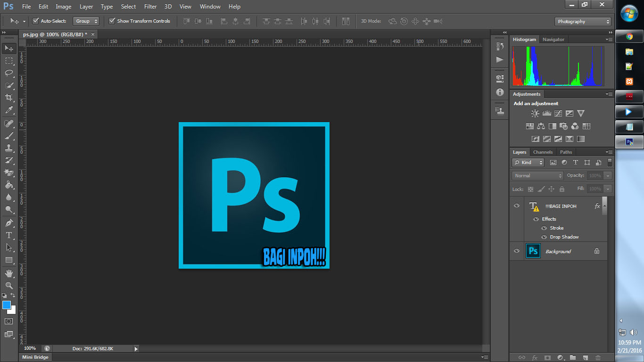The height and width of the screenshot is (362, 644).
Task: Hide the Background layer
Action: (x=516, y=251)
